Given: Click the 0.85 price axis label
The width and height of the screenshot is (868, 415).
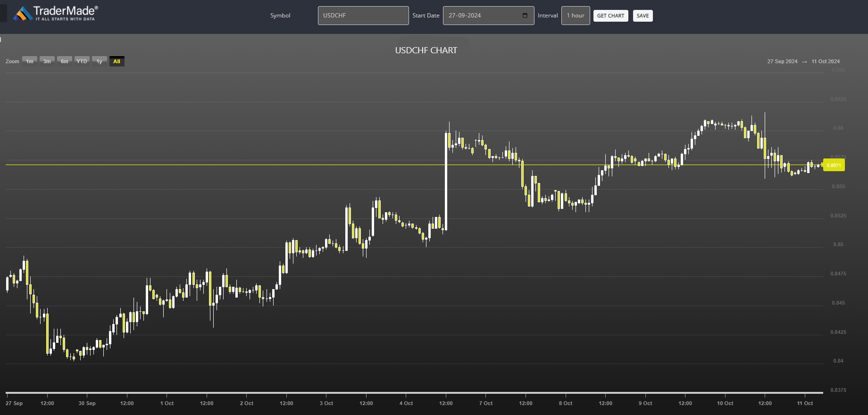Looking at the screenshot, I should 838,244.
